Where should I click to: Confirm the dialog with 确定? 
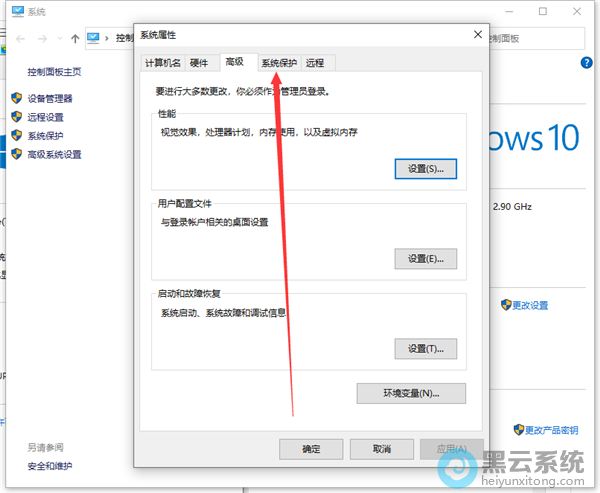(311, 449)
